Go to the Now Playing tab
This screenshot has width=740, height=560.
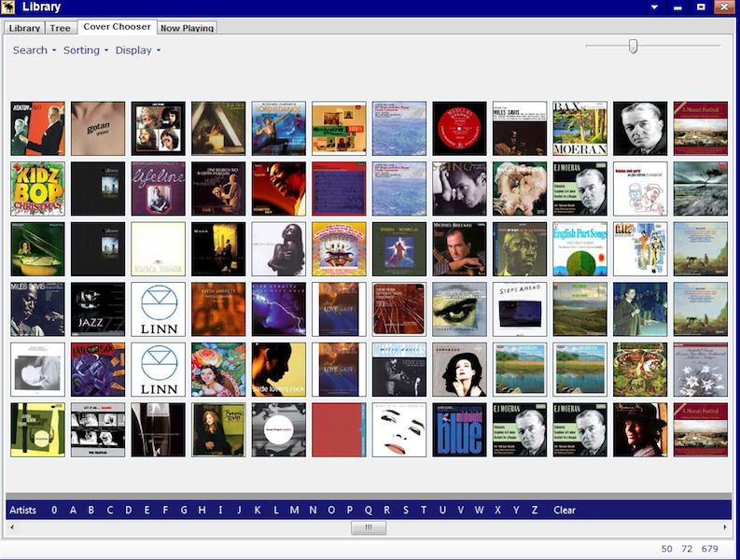pos(187,28)
